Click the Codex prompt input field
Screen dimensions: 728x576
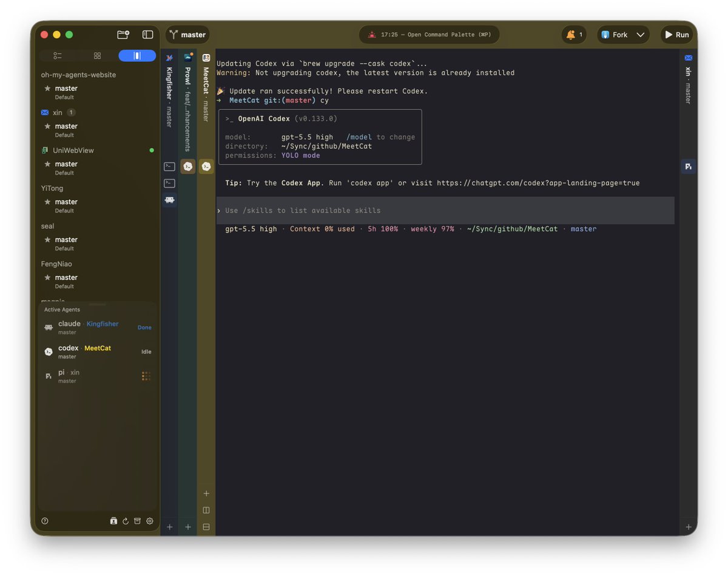click(x=445, y=211)
